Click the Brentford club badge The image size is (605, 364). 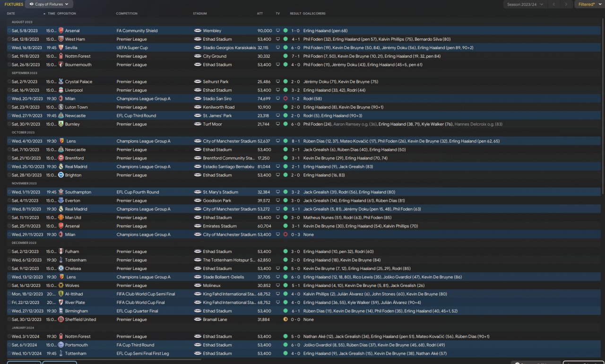pyautogui.click(x=61, y=158)
